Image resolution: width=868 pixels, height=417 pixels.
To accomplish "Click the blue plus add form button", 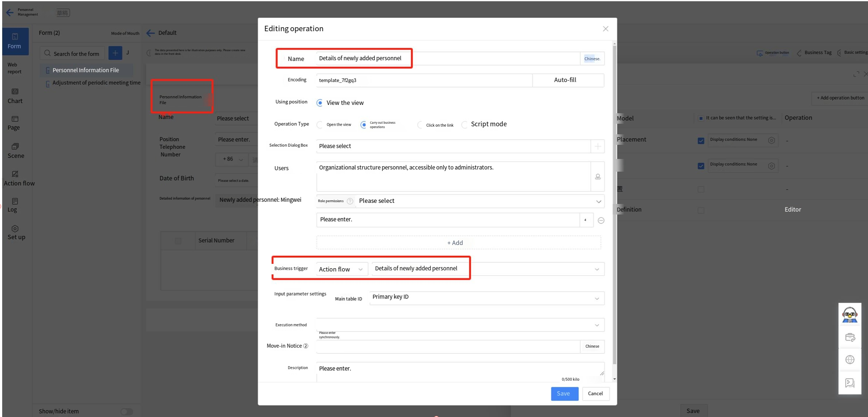I will tap(115, 53).
